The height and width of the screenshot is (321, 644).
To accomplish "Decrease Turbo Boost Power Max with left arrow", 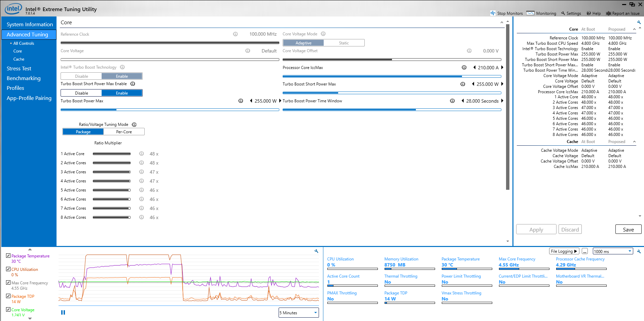I will [x=251, y=101].
